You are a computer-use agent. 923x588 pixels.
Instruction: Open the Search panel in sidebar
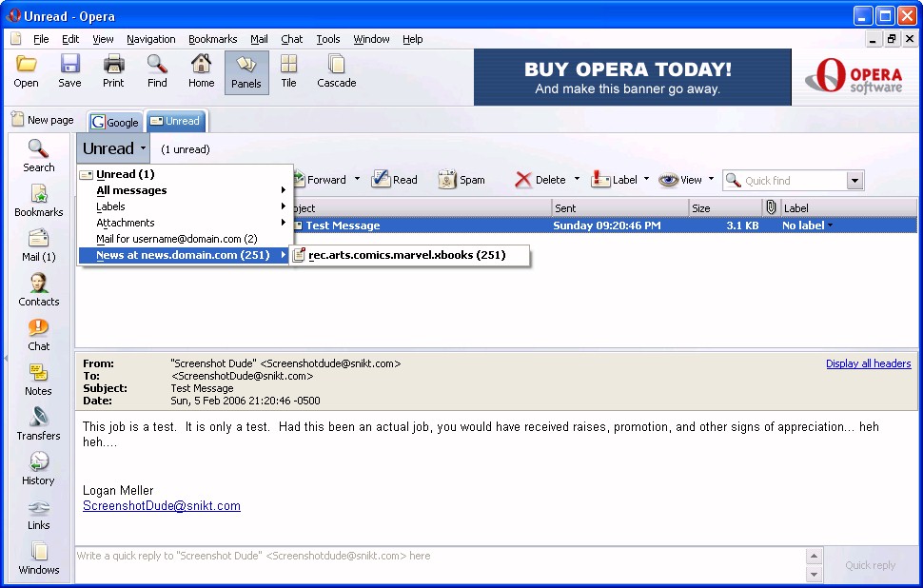coord(38,155)
